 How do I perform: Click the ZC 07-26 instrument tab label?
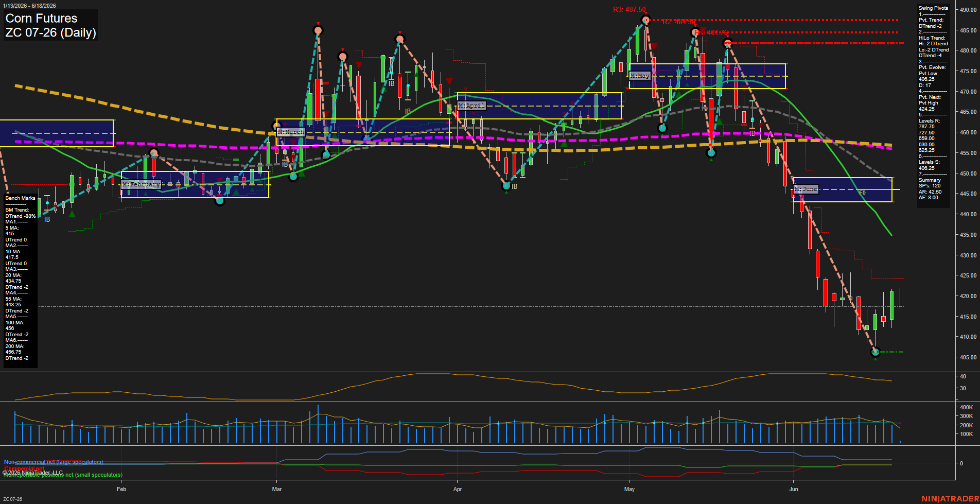click(x=13, y=499)
